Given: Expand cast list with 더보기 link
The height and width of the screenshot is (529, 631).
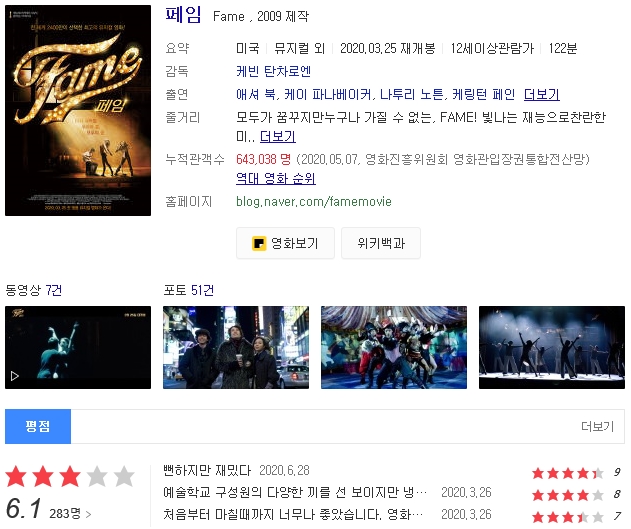Looking at the screenshot, I should pyautogui.click(x=542, y=94).
